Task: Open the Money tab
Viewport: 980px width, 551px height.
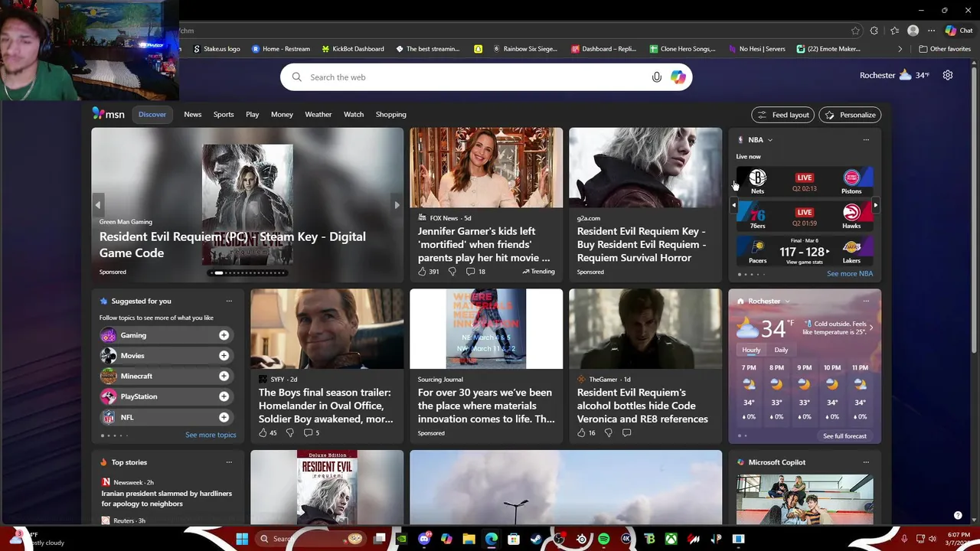Action: [x=282, y=114]
